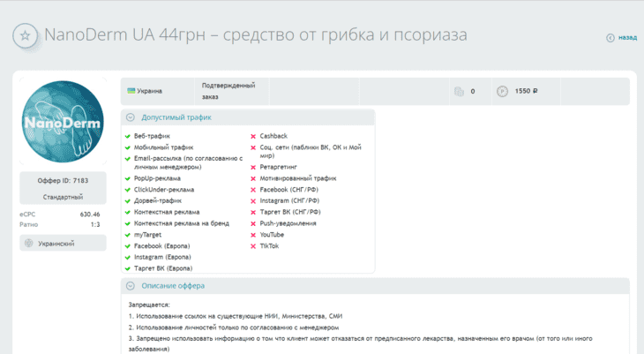Screen dimensions: 644x354
Task: Click the red cross next to Facebook (СНГ/РФ)
Action: pos(253,190)
